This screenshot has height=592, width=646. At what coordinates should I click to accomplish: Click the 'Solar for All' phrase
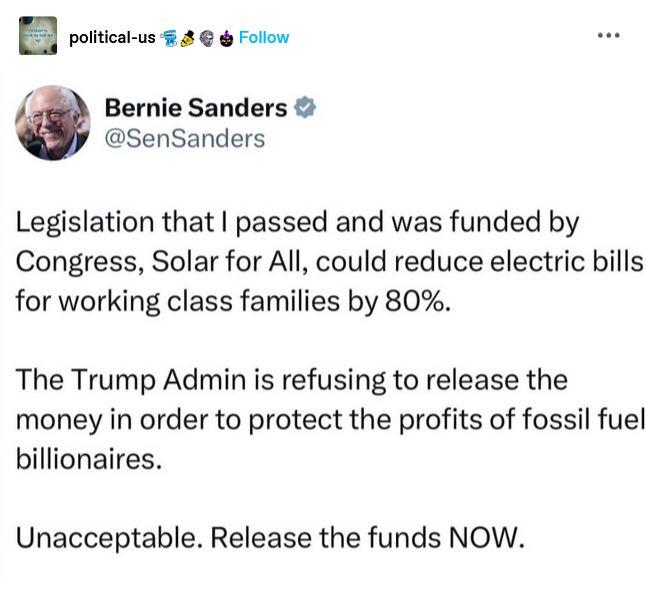click(229, 262)
